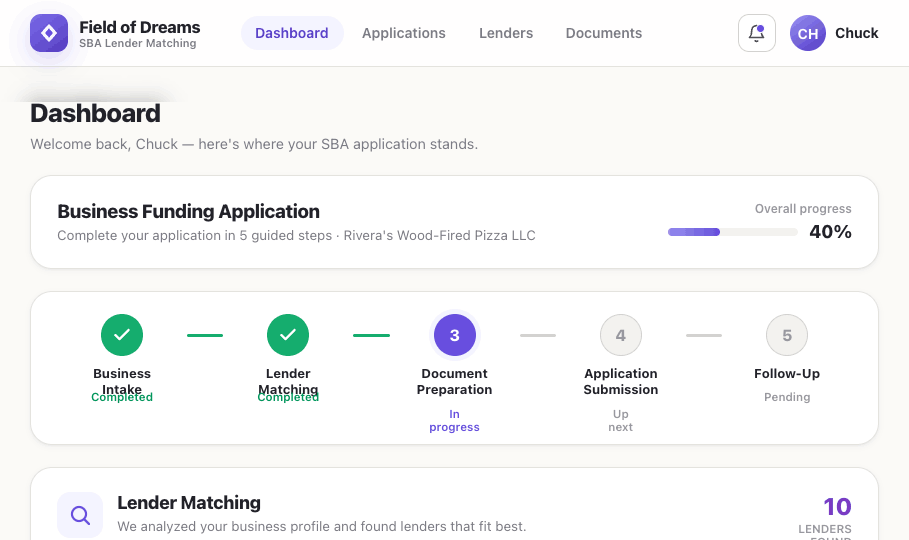The width and height of the screenshot is (909, 540).
Task: Click the Document Preparation step label
Action: coord(454,382)
